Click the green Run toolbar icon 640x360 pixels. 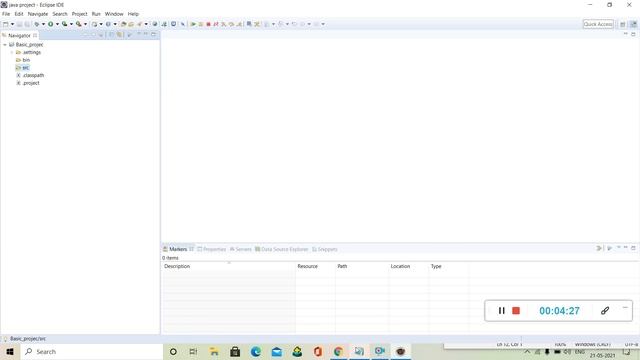pyautogui.click(x=51, y=24)
